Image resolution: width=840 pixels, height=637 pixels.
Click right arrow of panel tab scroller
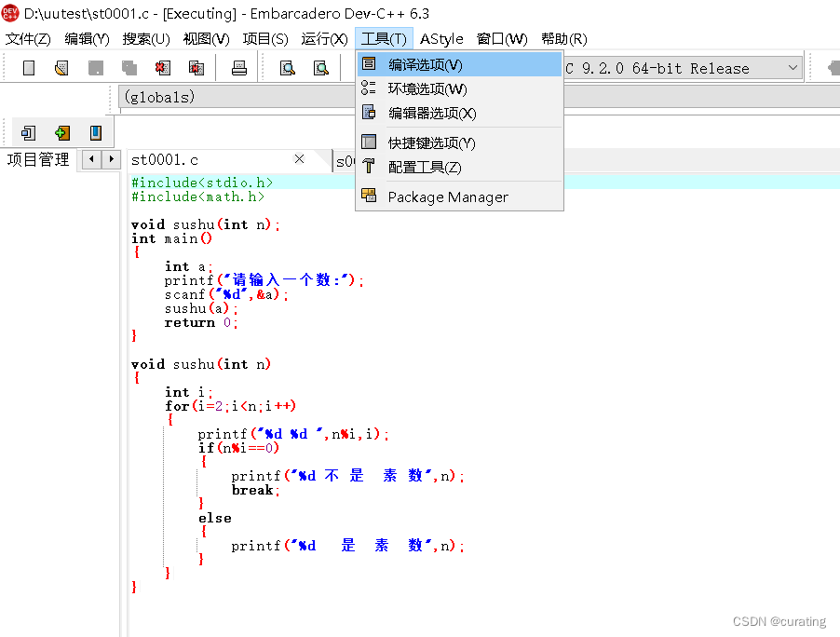pos(112,159)
